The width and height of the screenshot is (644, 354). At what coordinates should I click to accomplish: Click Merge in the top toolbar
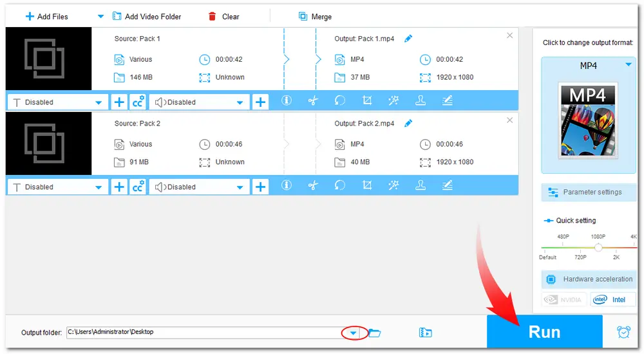point(315,16)
